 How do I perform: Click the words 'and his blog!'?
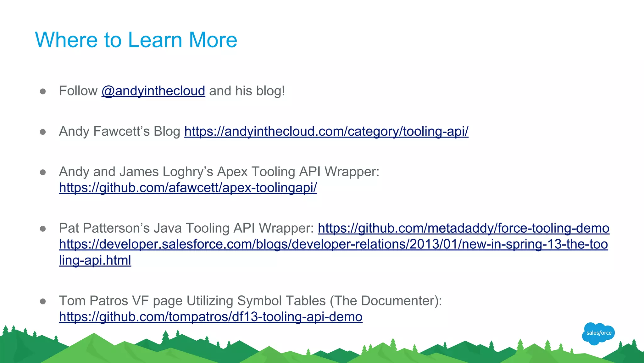pyautogui.click(x=247, y=91)
